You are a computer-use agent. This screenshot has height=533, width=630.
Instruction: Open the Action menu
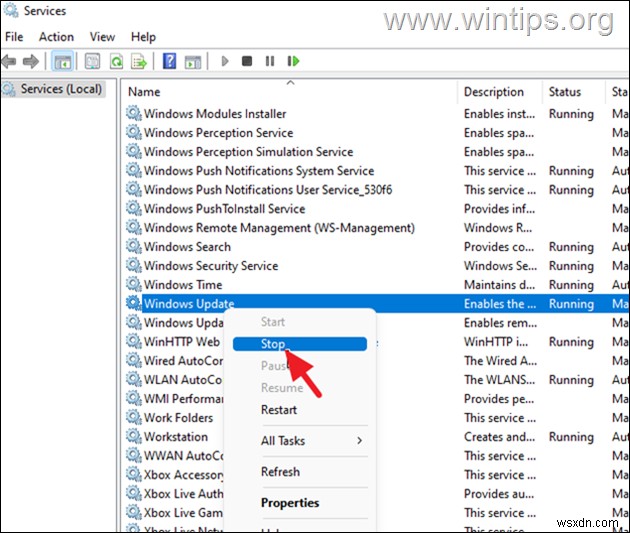[x=56, y=37]
